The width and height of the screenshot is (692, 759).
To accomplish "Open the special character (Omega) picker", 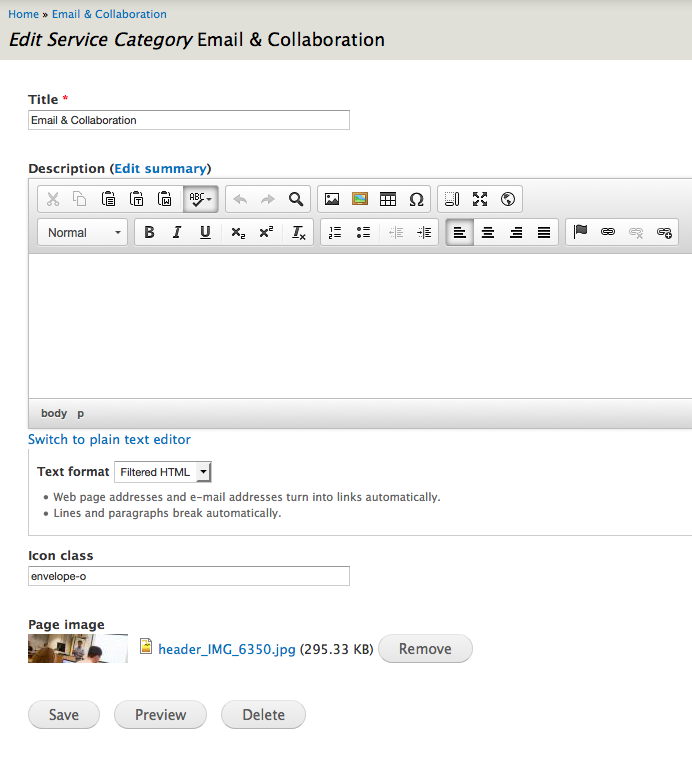I will [416, 199].
